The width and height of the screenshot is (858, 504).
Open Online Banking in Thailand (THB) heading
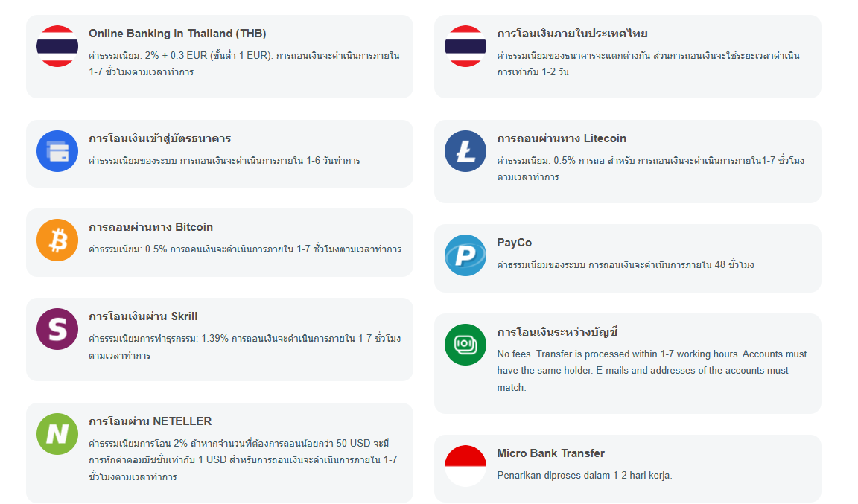177,34
